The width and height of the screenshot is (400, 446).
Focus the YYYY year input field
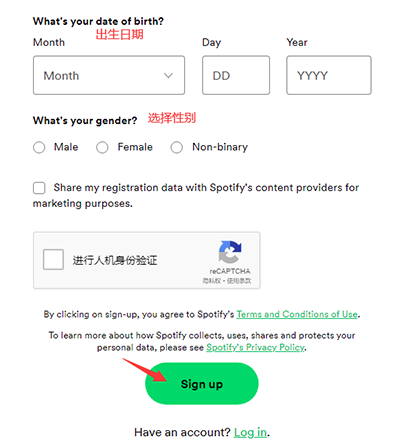329,75
